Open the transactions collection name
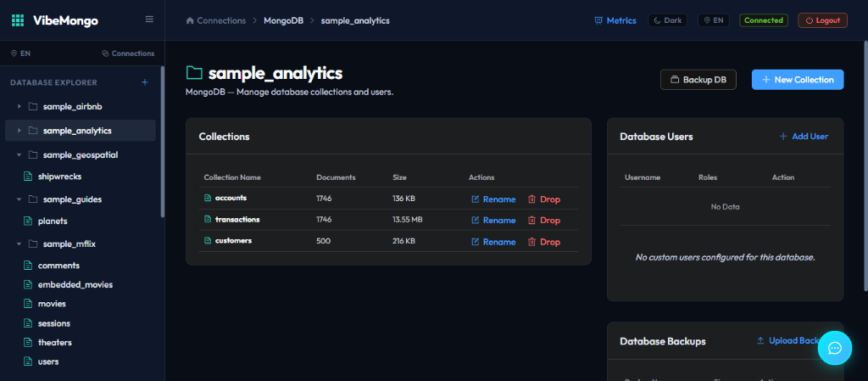868x381 pixels. pos(237,219)
